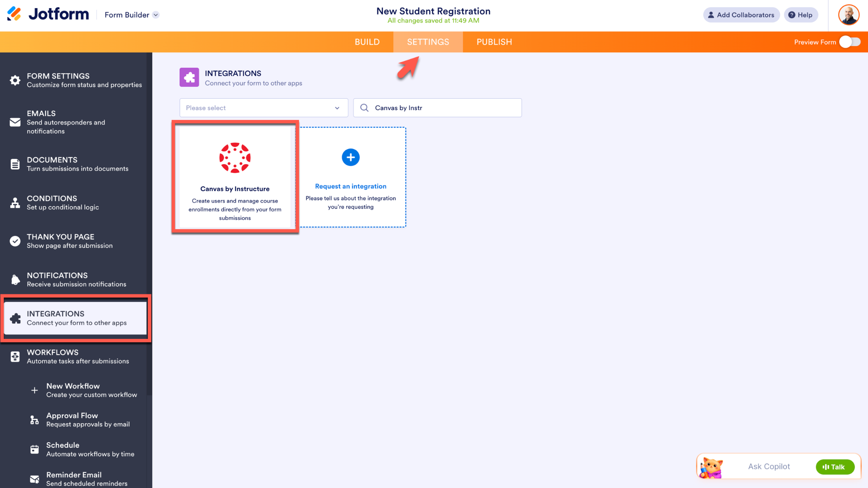This screenshot has height=488, width=868.
Task: Click the Form Settings gear icon
Action: click(x=15, y=80)
